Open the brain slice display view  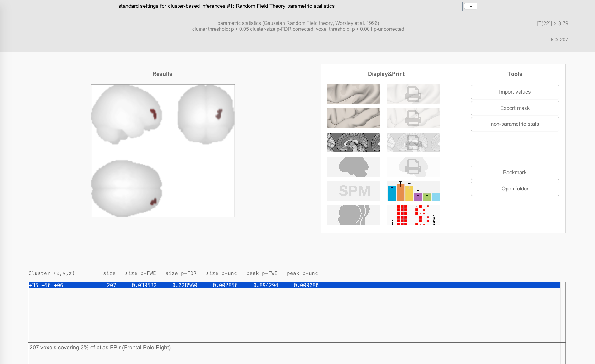click(x=353, y=142)
